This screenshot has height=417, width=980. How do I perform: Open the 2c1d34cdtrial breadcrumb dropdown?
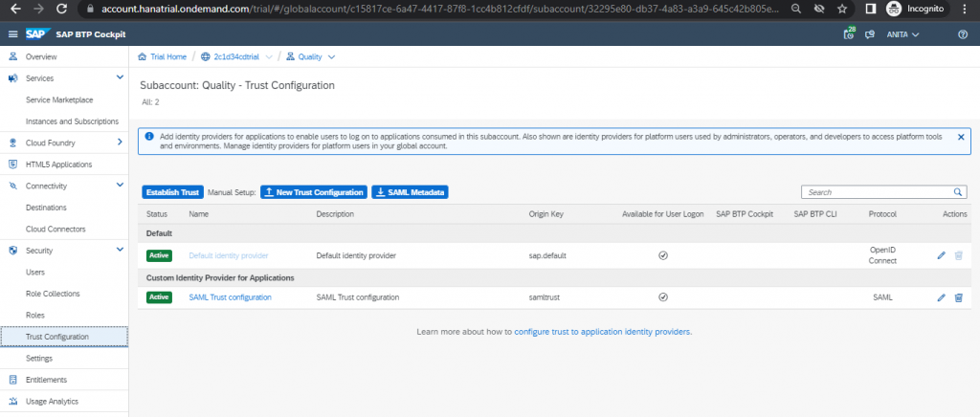[269, 56]
